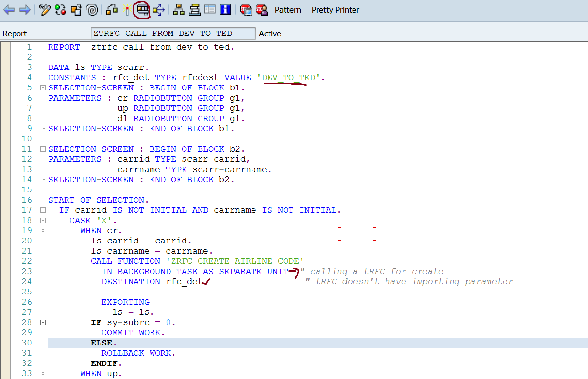
Task: Open the blue Help information icon
Action: pyautogui.click(x=225, y=9)
